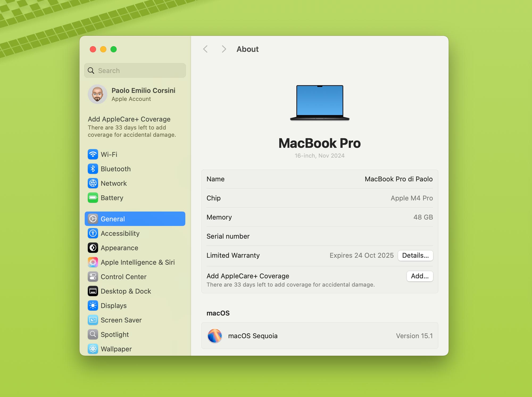Select Accessibility in the sidebar
The image size is (532, 397).
pos(135,233)
